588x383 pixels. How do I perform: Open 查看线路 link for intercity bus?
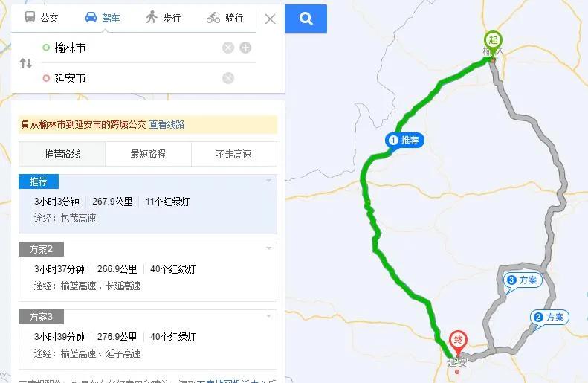point(167,124)
